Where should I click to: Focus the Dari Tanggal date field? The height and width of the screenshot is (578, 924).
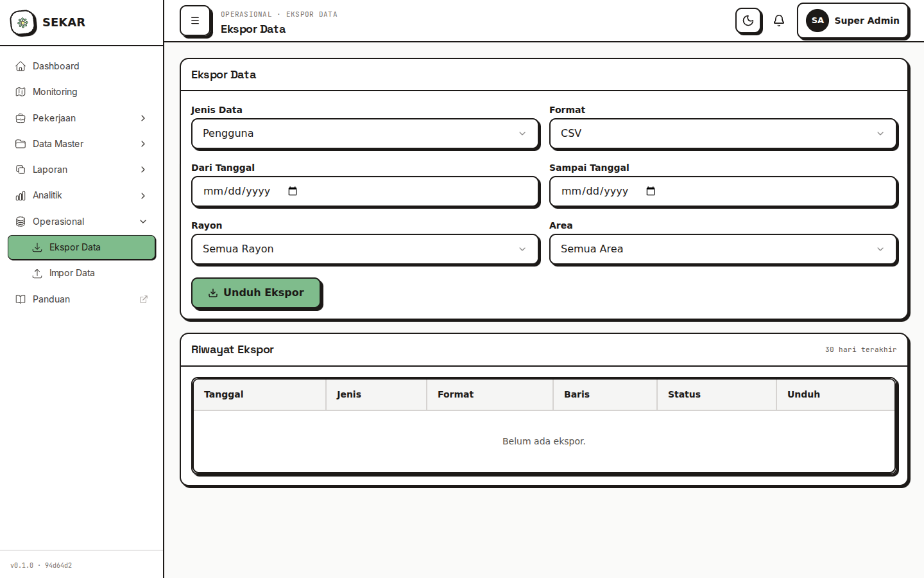(365, 191)
